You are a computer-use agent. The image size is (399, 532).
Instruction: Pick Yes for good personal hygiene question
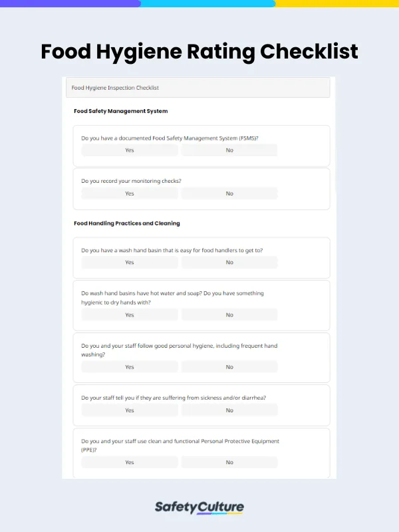(x=130, y=367)
